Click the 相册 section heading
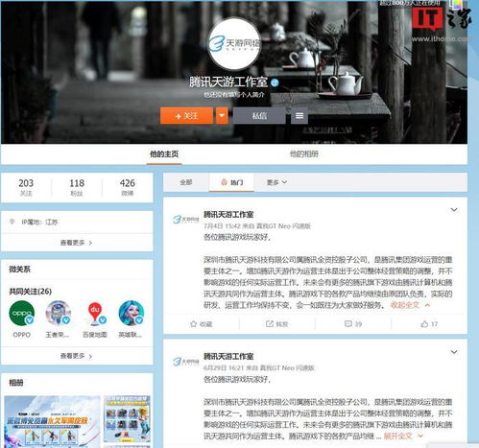 16,383
